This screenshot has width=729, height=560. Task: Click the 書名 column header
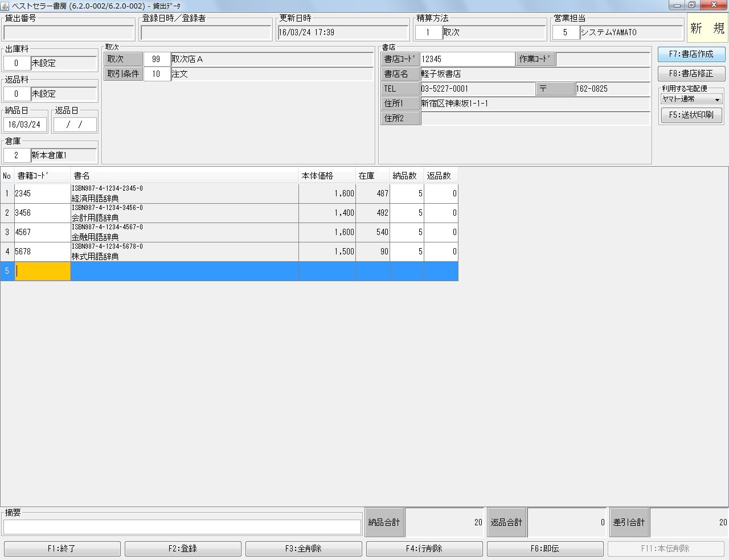[x=184, y=176]
